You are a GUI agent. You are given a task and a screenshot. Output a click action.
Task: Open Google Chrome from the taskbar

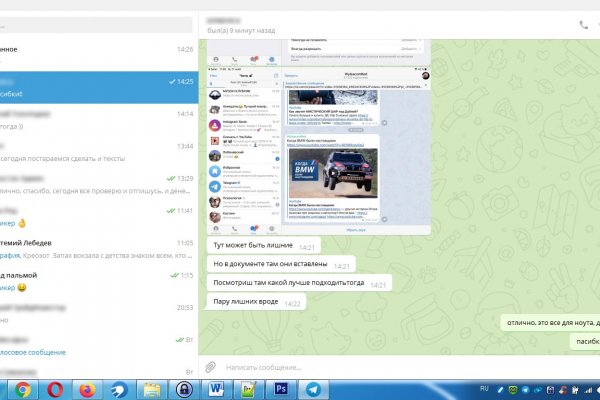coord(23,389)
